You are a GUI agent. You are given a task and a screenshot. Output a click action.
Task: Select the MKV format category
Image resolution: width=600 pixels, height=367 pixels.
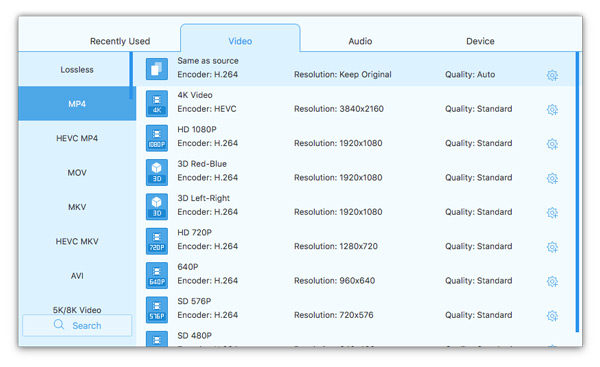click(77, 207)
